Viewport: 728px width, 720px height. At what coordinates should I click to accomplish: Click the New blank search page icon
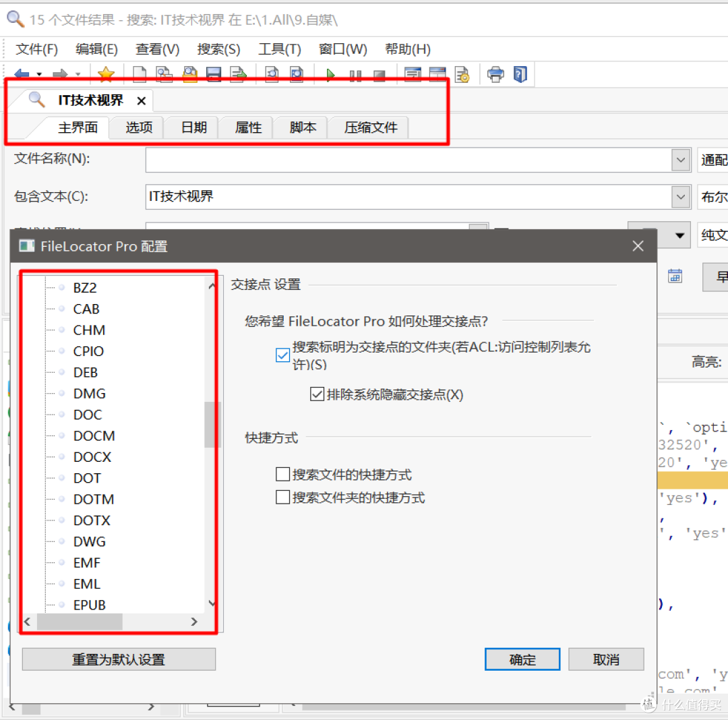coord(140,74)
